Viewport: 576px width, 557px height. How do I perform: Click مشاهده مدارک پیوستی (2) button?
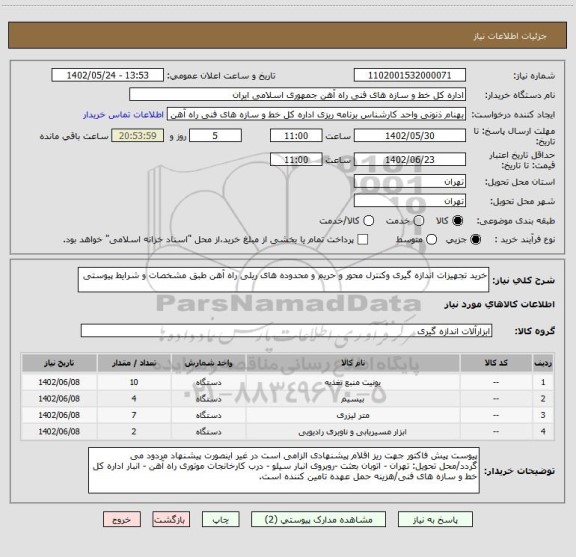318,520
